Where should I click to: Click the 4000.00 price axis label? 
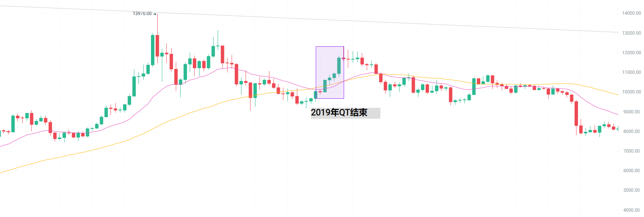tap(631, 210)
